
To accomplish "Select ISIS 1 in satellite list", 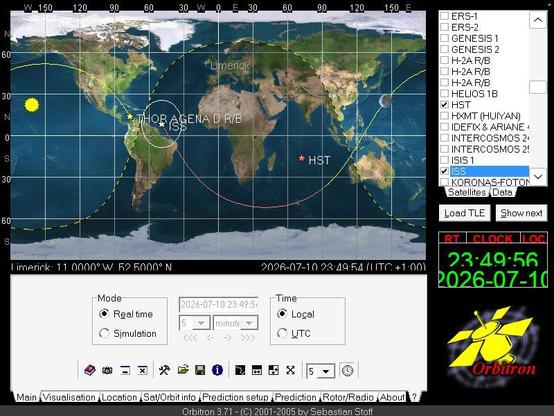I will pos(462,160).
